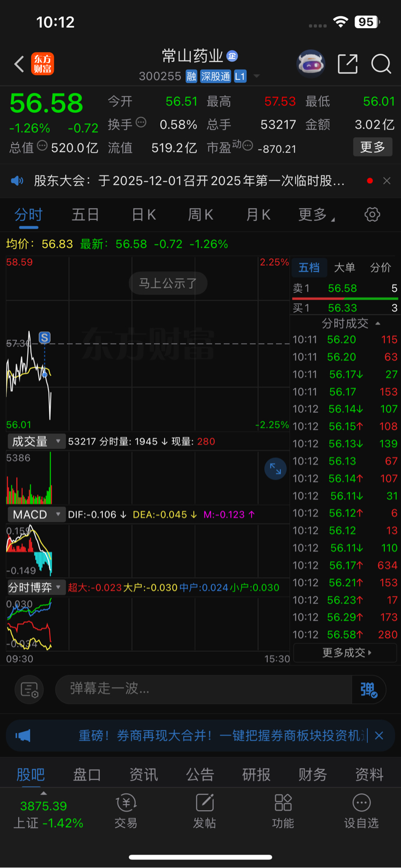Viewport: 401px width, 868px height.
Task: Tap the L1 quote level badge
Action: click(240, 77)
